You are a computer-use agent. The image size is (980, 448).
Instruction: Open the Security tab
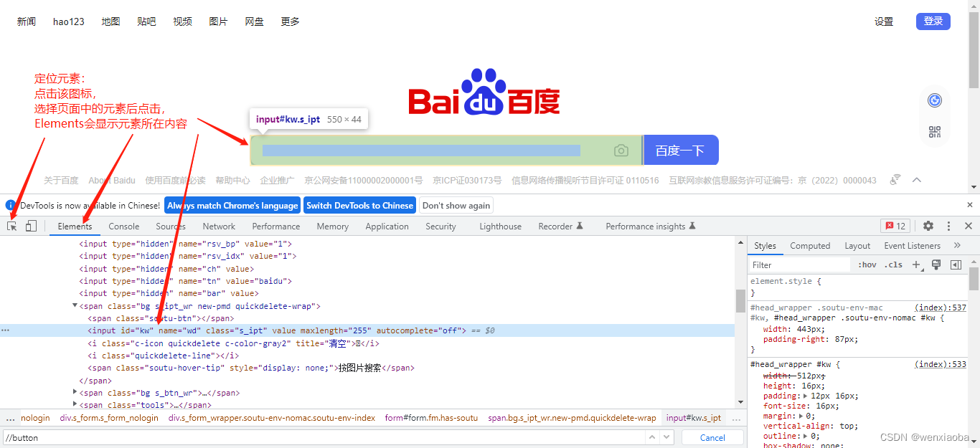(x=440, y=227)
